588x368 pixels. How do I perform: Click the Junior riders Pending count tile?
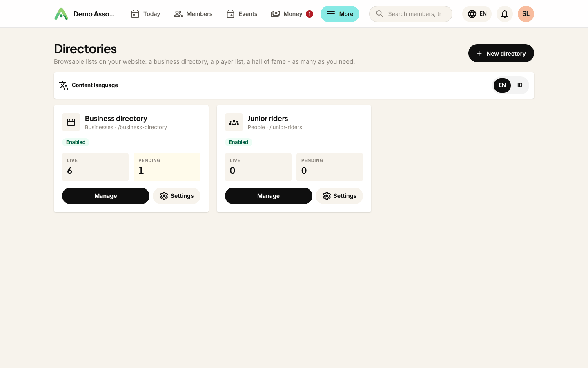tap(330, 167)
